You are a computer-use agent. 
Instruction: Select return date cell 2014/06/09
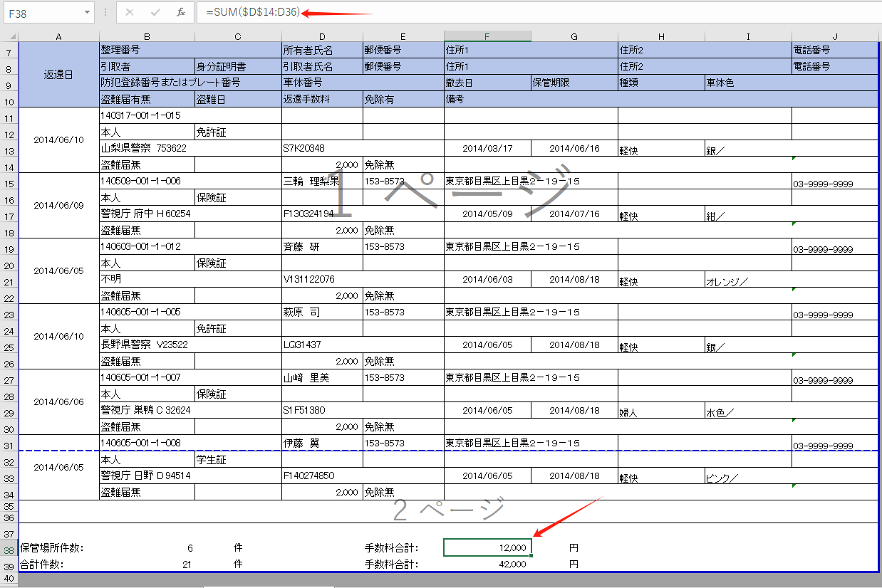(59, 205)
